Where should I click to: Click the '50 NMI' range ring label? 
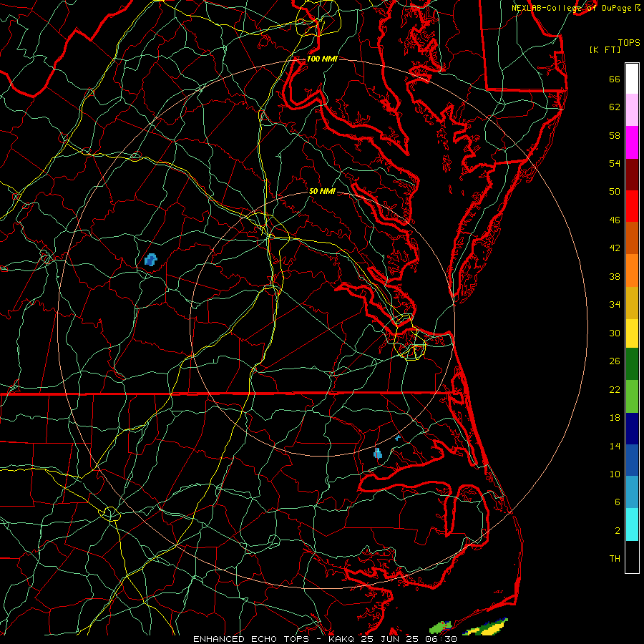point(322,191)
